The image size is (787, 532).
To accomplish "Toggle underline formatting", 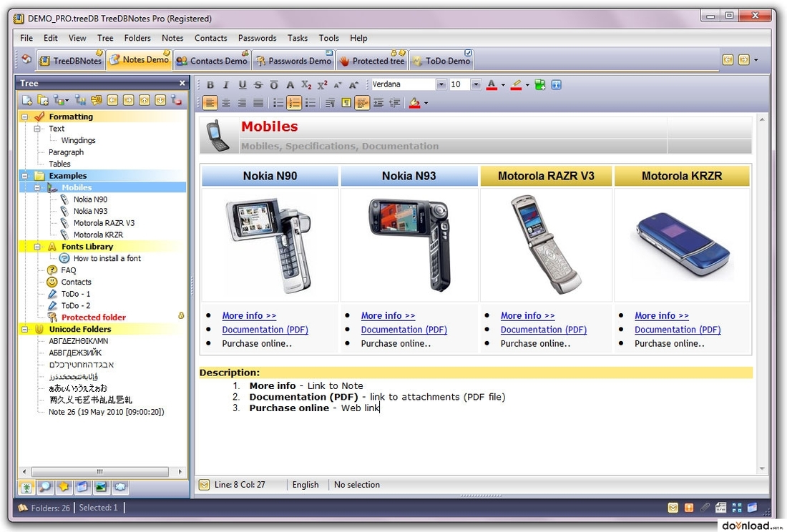I will tap(243, 85).
